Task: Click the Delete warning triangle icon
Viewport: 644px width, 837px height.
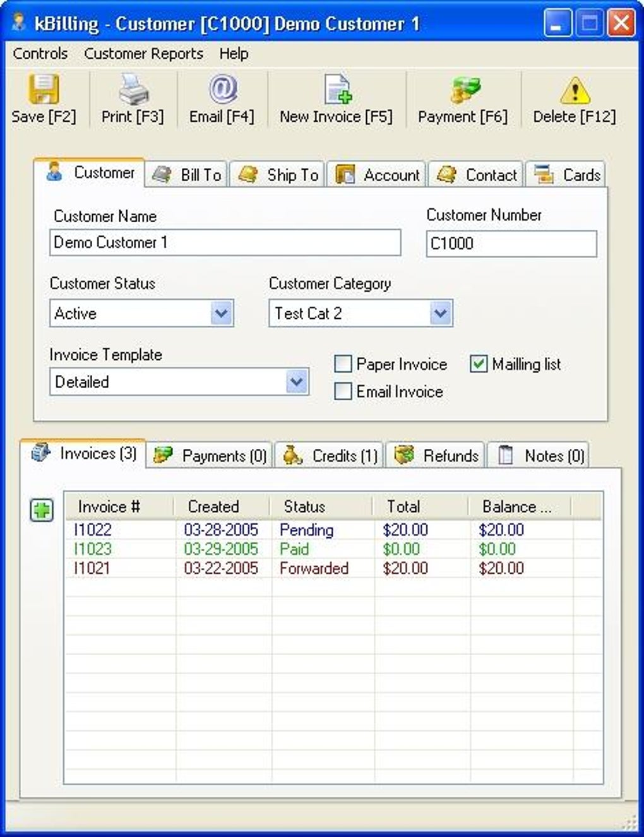Action: pyautogui.click(x=575, y=90)
